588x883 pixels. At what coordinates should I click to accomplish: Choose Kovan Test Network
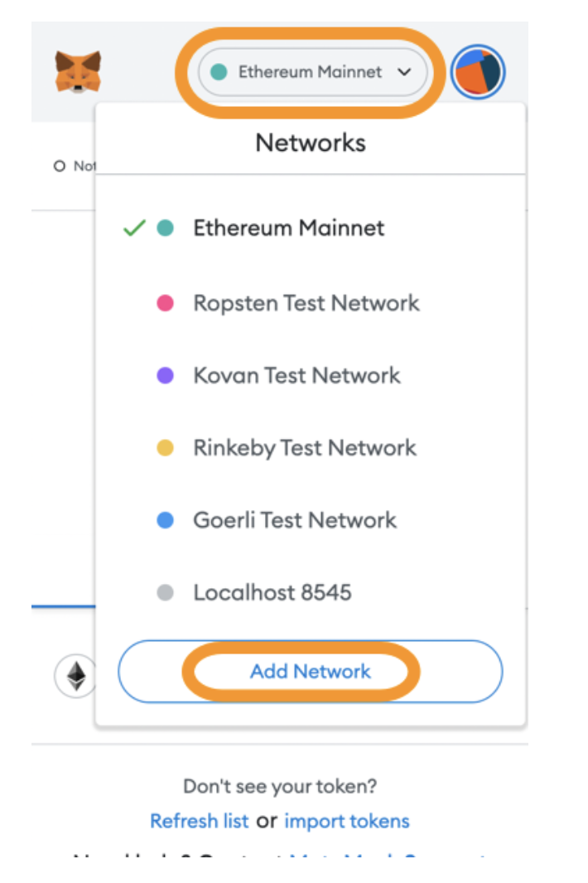[x=311, y=375]
